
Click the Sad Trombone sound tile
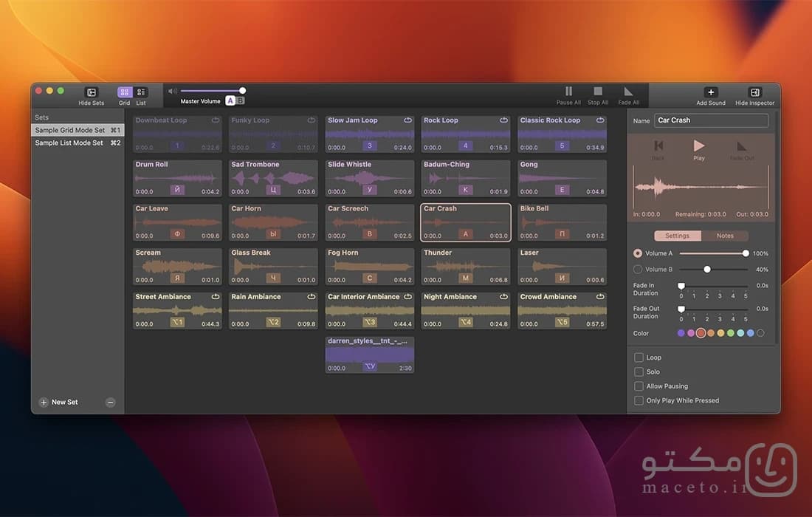click(x=273, y=178)
